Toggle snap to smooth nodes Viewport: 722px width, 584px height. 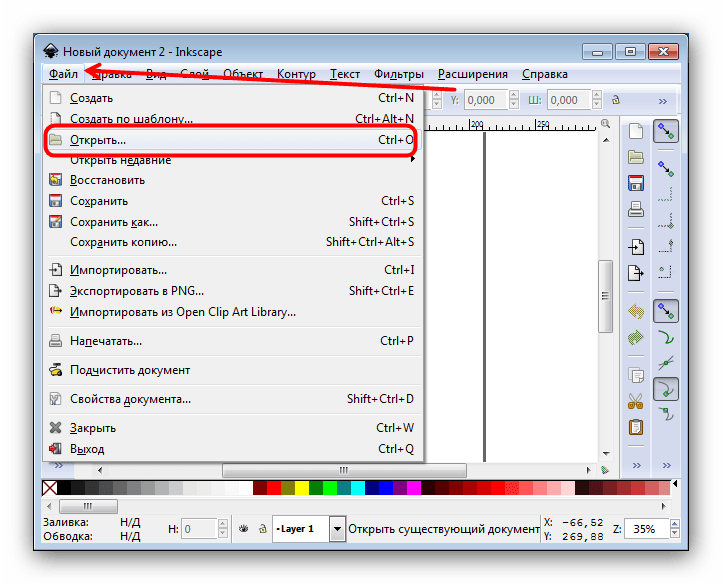coord(666,415)
